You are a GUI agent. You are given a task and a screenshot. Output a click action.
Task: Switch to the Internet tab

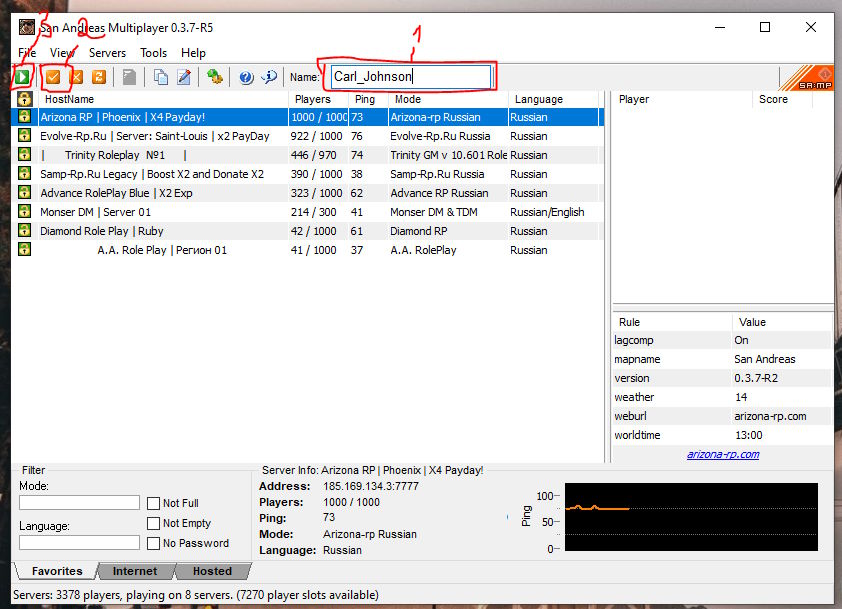pos(135,571)
